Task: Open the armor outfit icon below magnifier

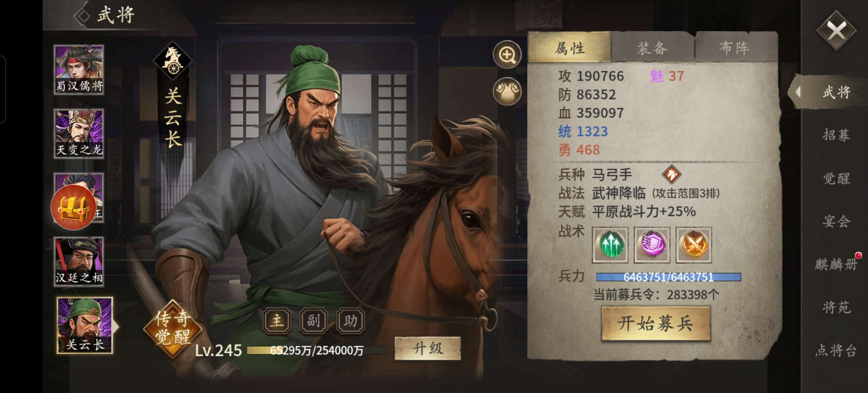Action: (507, 91)
